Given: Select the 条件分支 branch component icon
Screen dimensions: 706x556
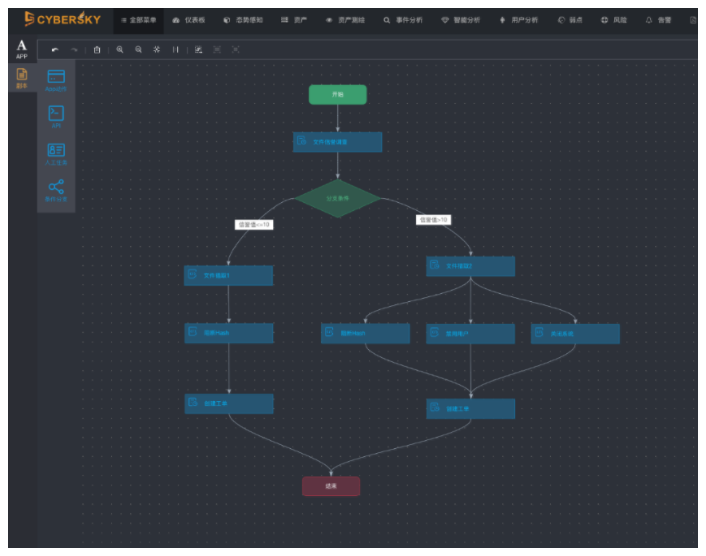Looking at the screenshot, I should pyautogui.click(x=56, y=188).
